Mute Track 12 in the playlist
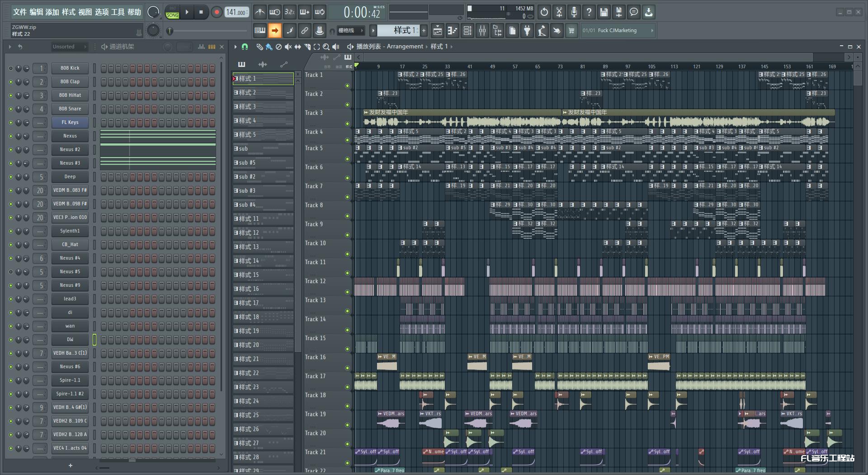The image size is (868, 475). tap(347, 292)
